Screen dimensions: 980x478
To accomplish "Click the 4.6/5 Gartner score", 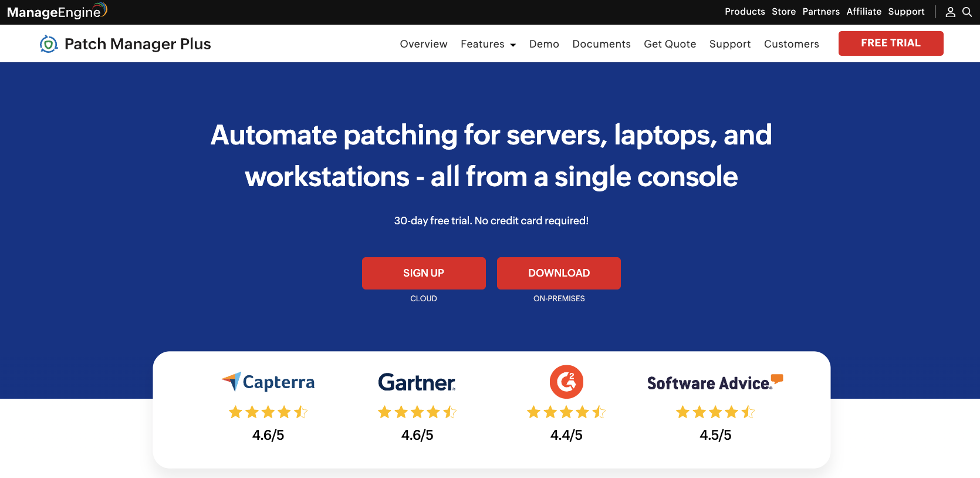I will tap(417, 435).
